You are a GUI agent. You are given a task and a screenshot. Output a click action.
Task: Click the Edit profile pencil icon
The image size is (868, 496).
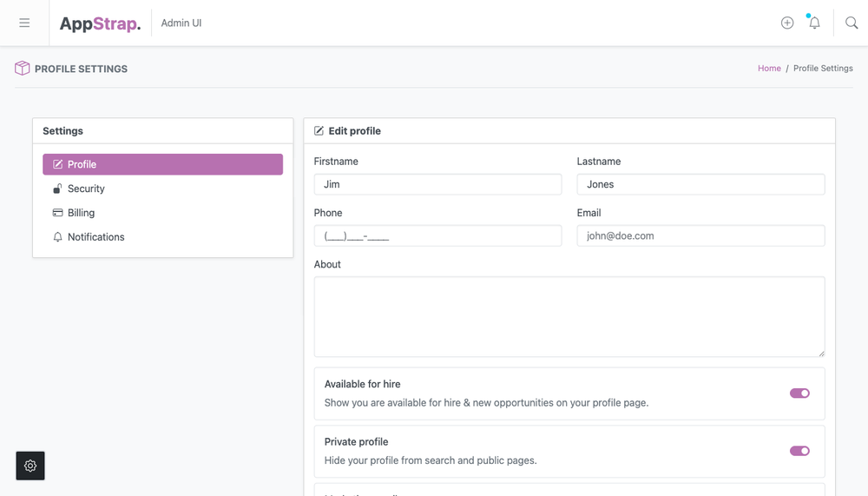click(x=319, y=131)
